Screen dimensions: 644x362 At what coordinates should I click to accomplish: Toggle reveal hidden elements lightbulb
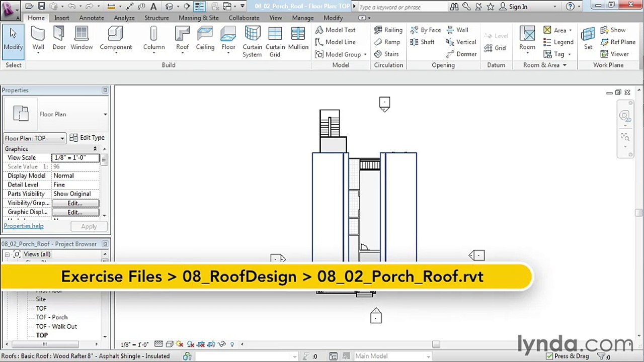point(232,344)
